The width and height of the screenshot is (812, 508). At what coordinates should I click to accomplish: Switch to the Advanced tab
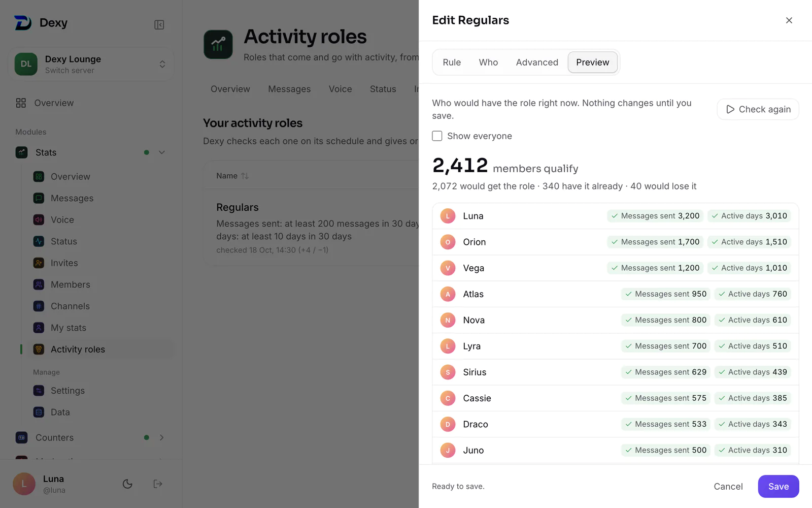pos(537,62)
